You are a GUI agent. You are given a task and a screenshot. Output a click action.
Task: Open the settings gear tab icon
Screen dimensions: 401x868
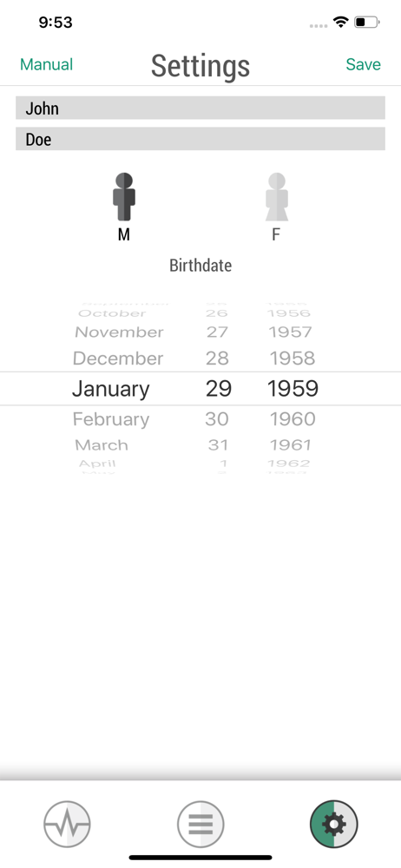coord(334,825)
